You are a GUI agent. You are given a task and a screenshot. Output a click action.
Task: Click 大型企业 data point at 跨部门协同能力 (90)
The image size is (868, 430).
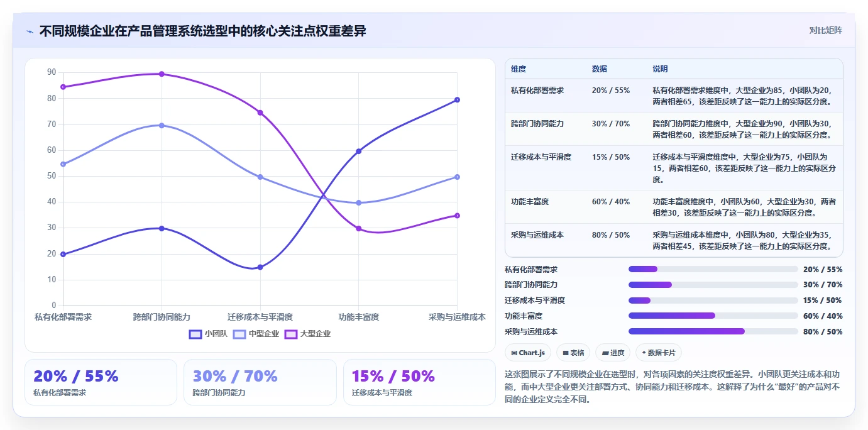tap(162, 74)
